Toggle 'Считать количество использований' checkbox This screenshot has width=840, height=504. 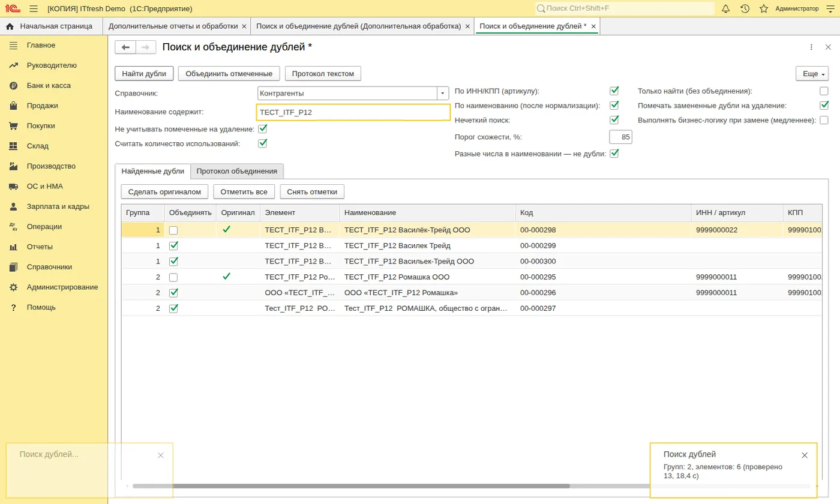tap(262, 143)
